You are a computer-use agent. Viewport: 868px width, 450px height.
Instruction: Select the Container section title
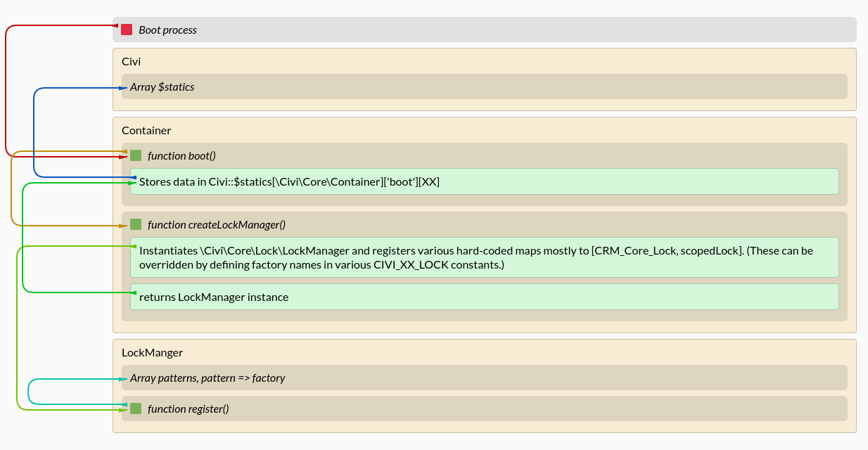146,130
